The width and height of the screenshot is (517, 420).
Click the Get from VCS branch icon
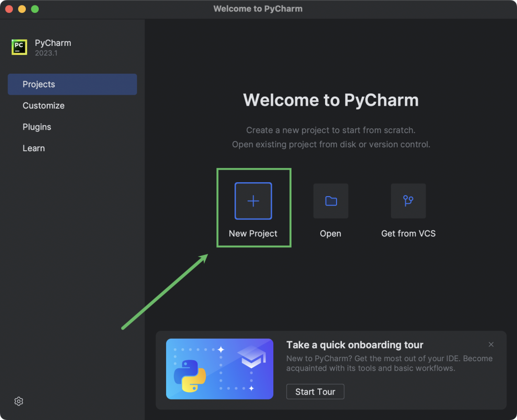click(x=408, y=201)
